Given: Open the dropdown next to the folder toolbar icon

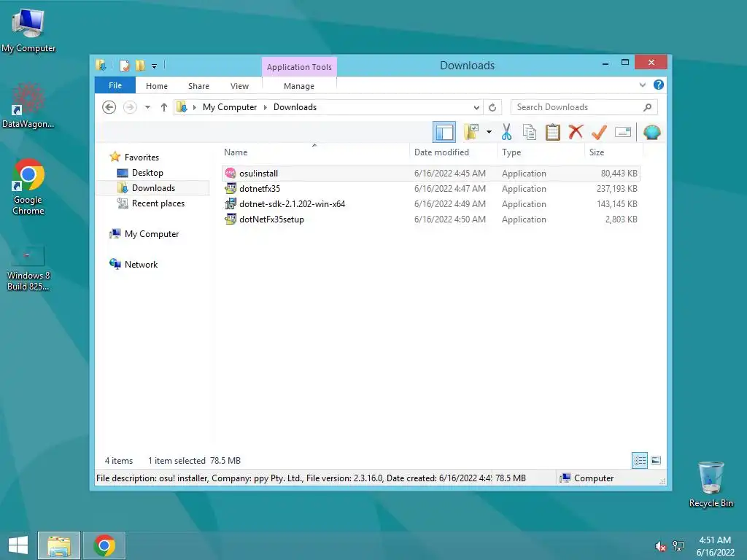Looking at the screenshot, I should [489, 132].
